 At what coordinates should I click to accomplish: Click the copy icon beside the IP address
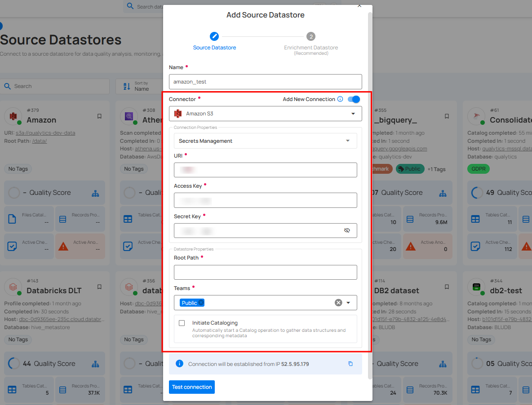[x=350, y=364]
